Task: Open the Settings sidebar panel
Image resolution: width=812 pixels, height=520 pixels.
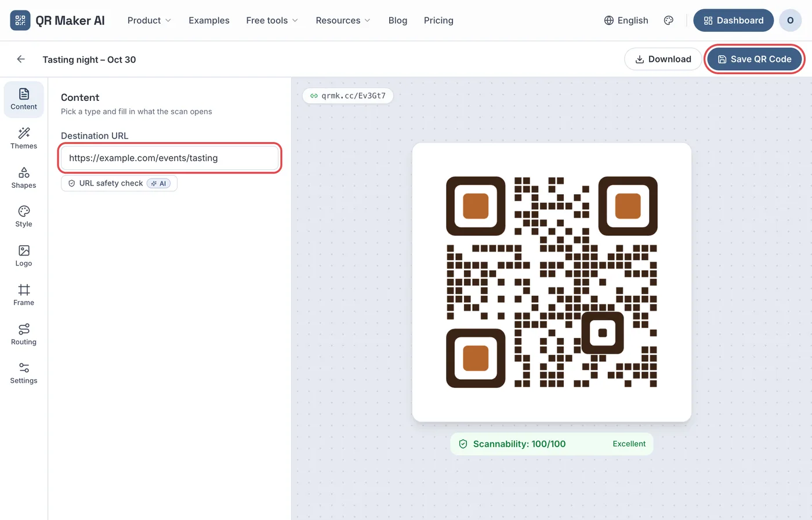Action: click(x=24, y=373)
